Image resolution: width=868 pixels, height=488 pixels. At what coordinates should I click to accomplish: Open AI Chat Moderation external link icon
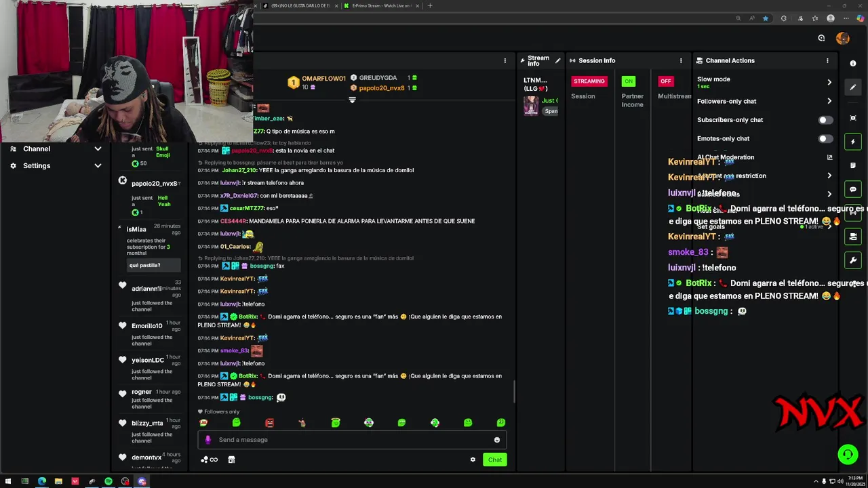(x=829, y=157)
